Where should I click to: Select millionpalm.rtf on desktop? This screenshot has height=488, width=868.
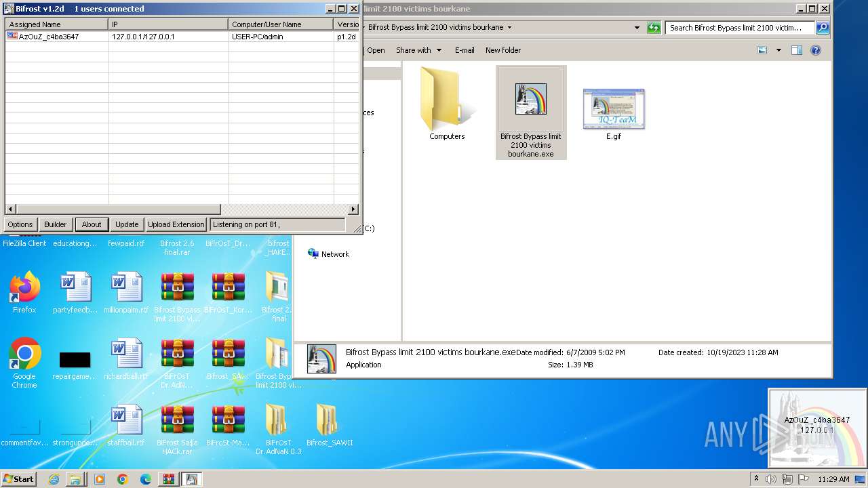click(x=126, y=293)
